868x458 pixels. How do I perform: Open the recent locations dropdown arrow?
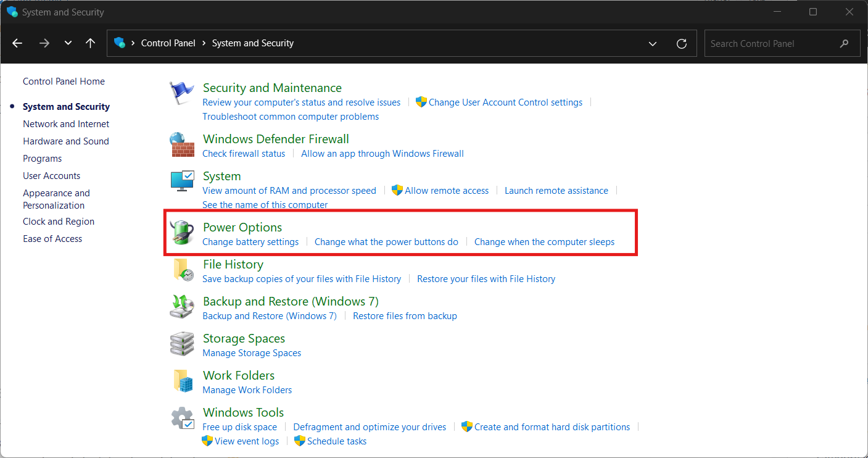pyautogui.click(x=68, y=43)
